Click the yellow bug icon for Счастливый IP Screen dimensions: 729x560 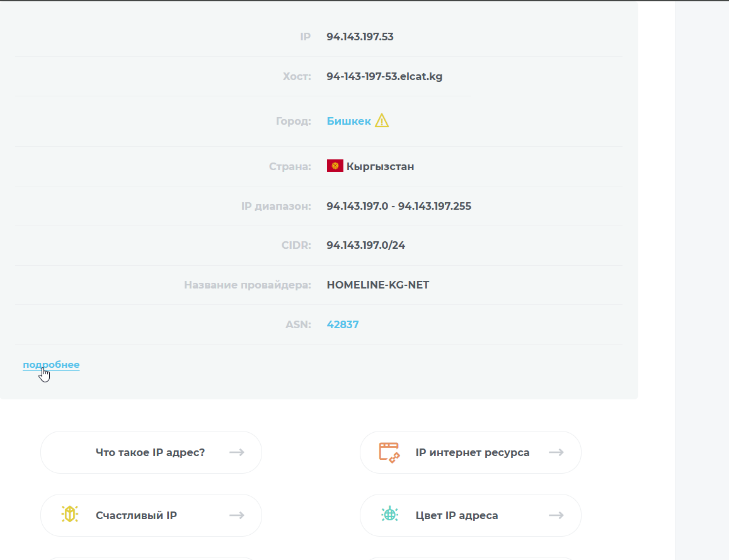pyautogui.click(x=70, y=515)
